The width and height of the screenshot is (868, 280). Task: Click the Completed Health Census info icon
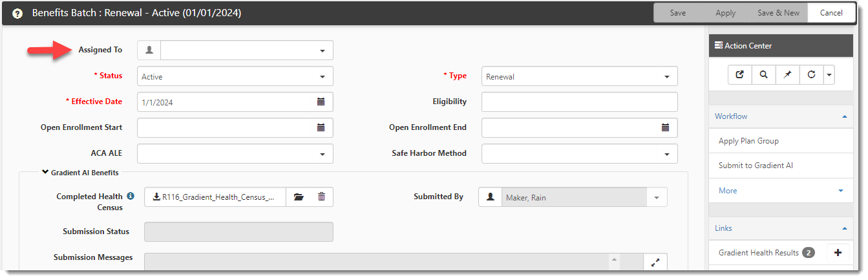point(131,195)
